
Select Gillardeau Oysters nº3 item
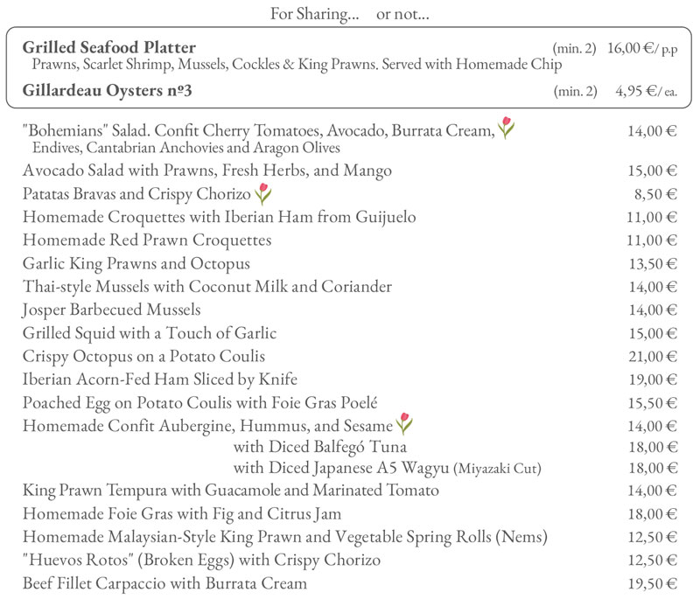107,91
